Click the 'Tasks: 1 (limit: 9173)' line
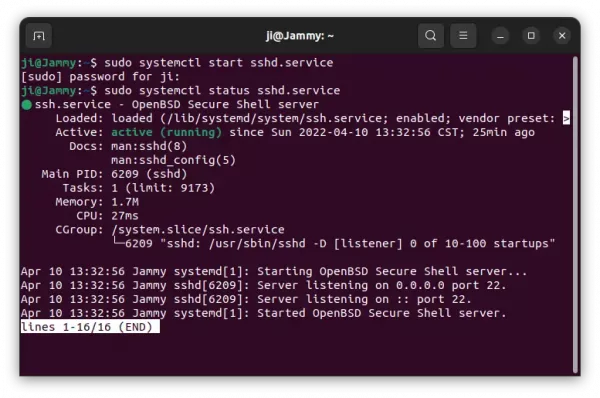Screen dimensions: 600x398 139,188
